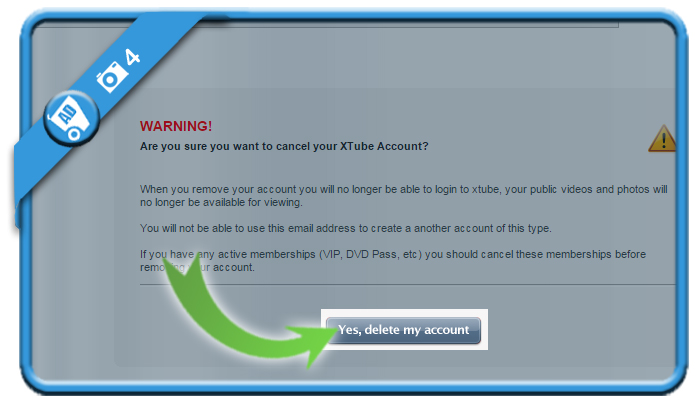Screen dimensions: 700x407
Task: Click the horizontal divider below the warnings
Action: (407, 284)
